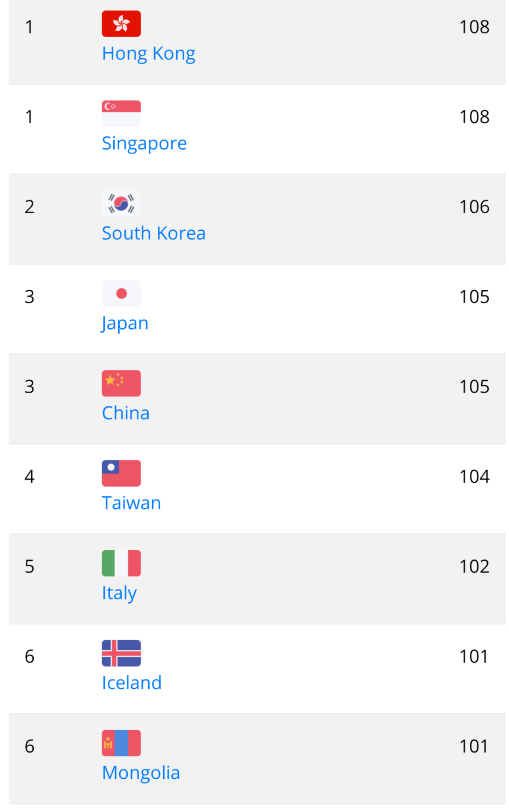Click the South Korea flag icon

[x=121, y=203]
